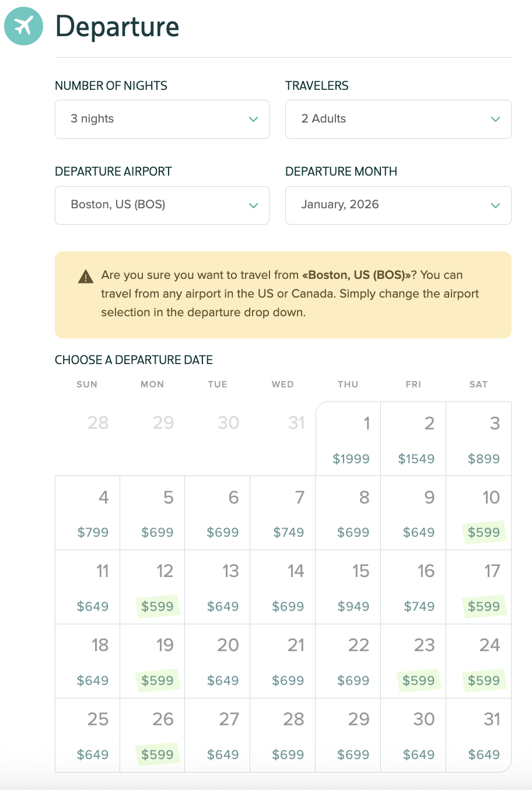Click the warning triangle icon

(x=86, y=277)
